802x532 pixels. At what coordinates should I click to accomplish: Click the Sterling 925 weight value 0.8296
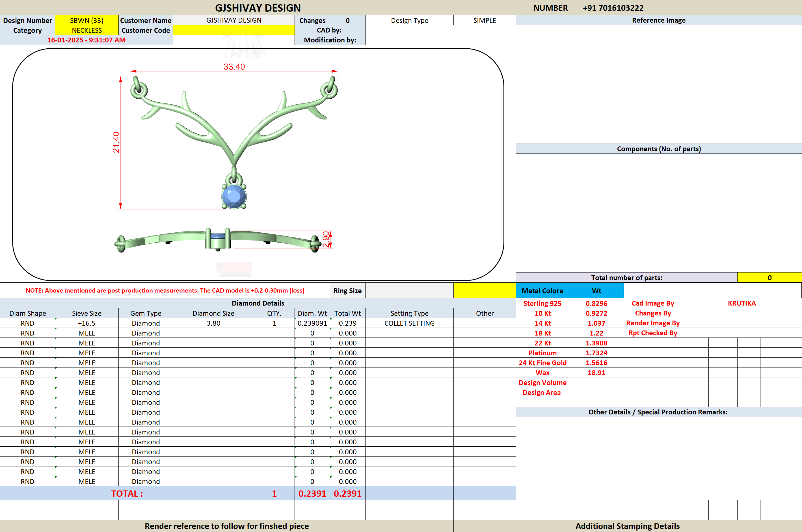[x=596, y=303]
